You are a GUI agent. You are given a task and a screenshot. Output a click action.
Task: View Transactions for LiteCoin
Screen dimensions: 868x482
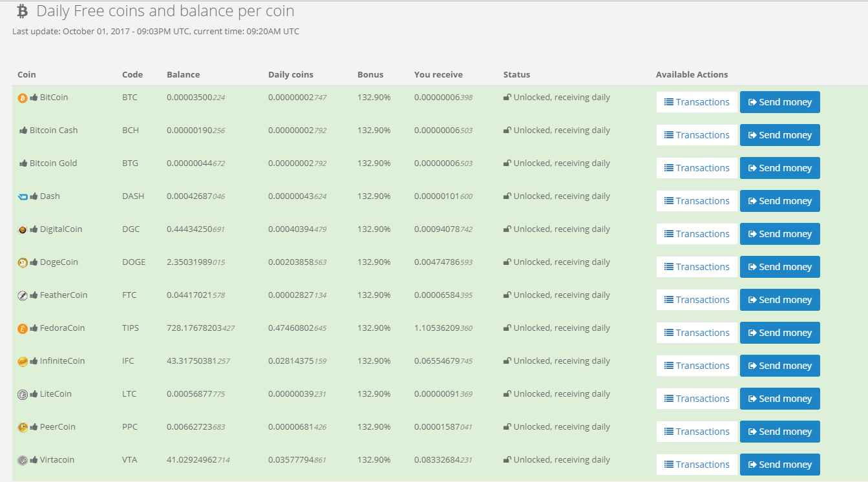pos(697,399)
